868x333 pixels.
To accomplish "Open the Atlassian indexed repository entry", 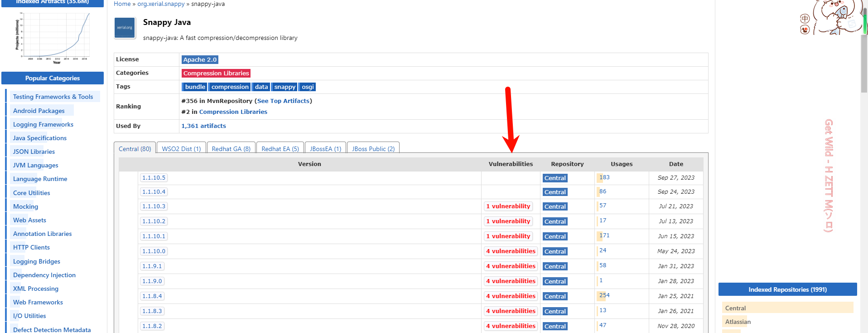I will [738, 322].
